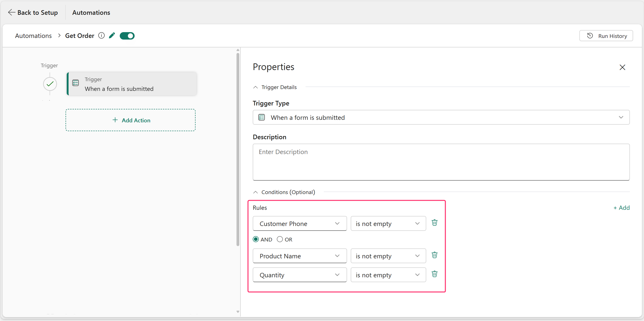This screenshot has height=321, width=644.
Task: Click the form icon in the Trigger card
Action: pos(76,83)
